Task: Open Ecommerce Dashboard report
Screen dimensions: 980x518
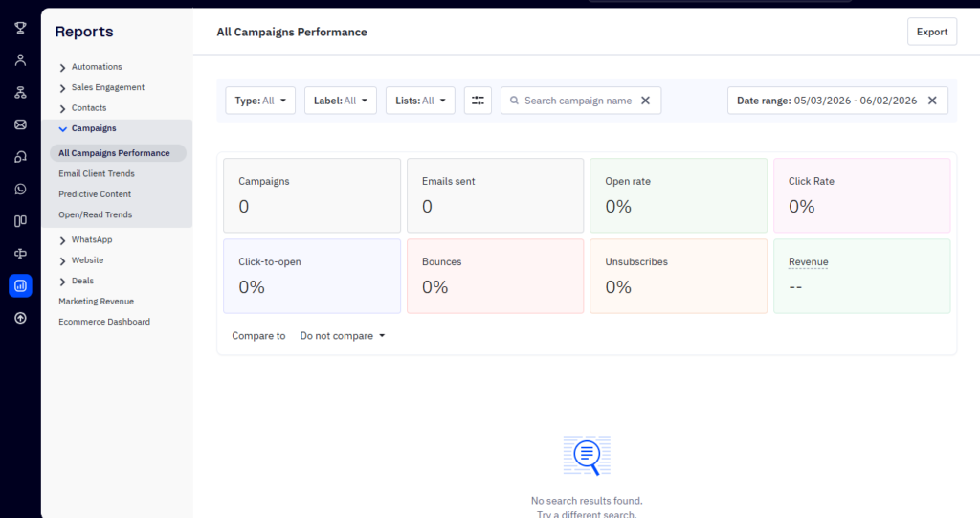Action: [104, 322]
